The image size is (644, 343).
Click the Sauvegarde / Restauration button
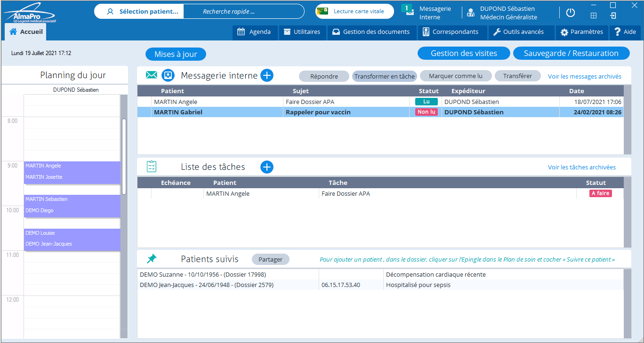pyautogui.click(x=571, y=53)
